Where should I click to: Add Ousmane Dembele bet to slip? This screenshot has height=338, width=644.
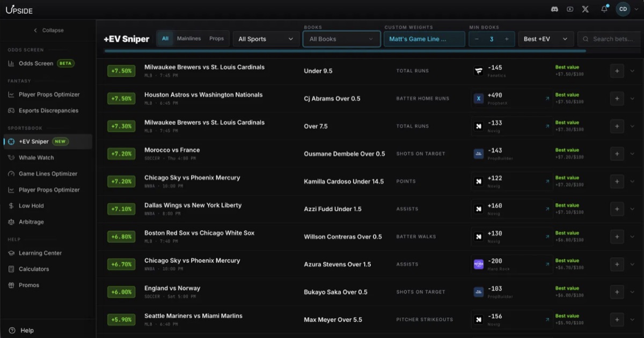pos(617,154)
